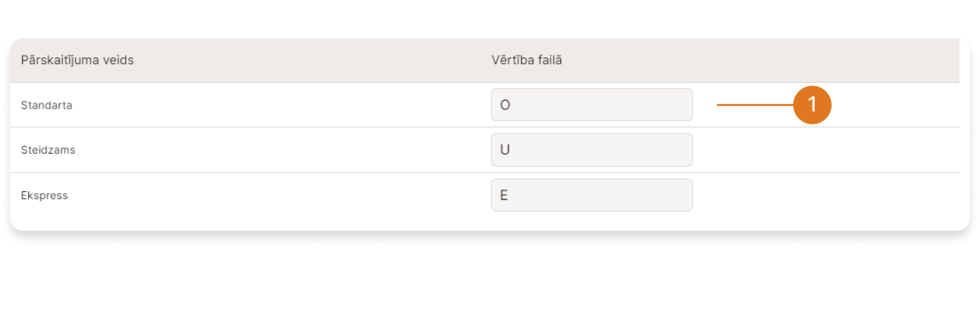Activate the Ekspress value field containing E
The width and height of the screenshot is (980, 309).
592,195
